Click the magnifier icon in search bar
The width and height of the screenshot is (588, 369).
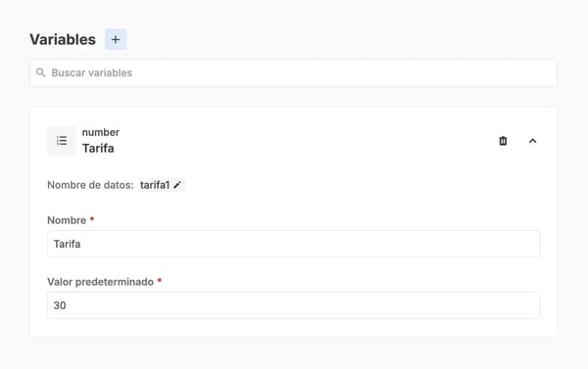pyautogui.click(x=40, y=72)
